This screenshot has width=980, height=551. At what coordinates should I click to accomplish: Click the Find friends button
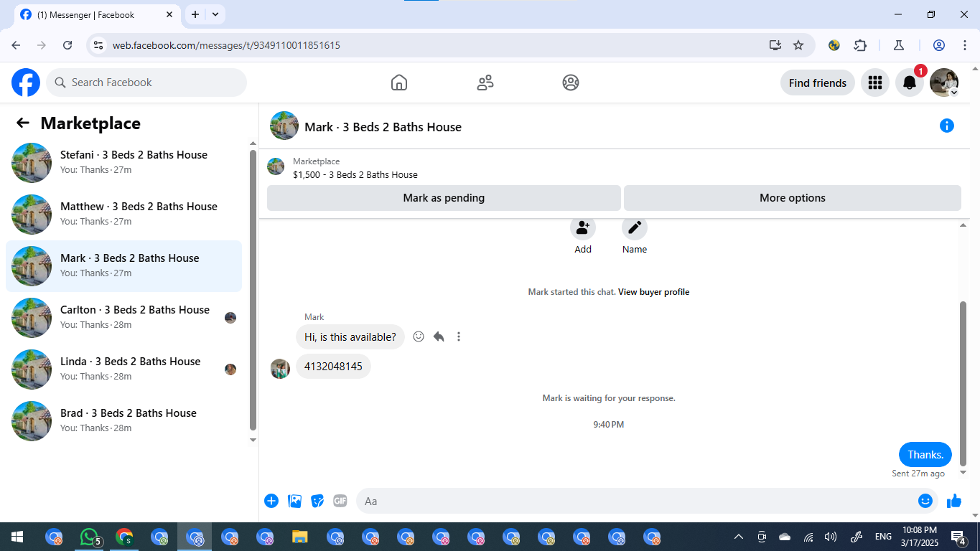(818, 83)
